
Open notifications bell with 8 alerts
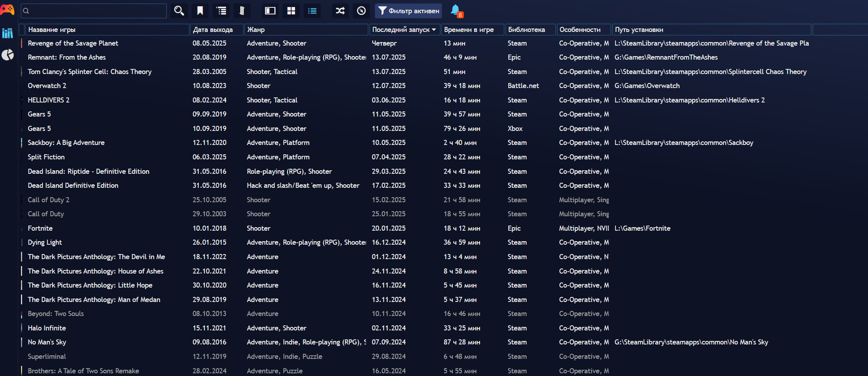pyautogui.click(x=456, y=11)
